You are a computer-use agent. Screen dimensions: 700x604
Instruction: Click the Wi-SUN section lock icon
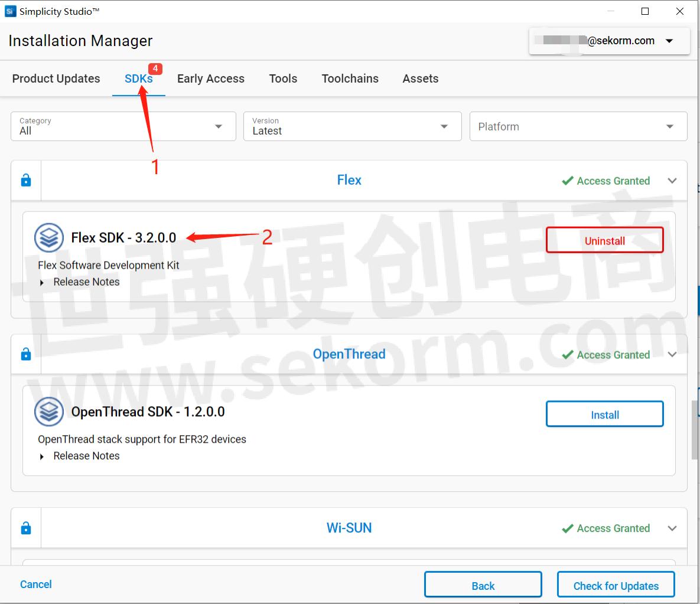click(x=26, y=528)
